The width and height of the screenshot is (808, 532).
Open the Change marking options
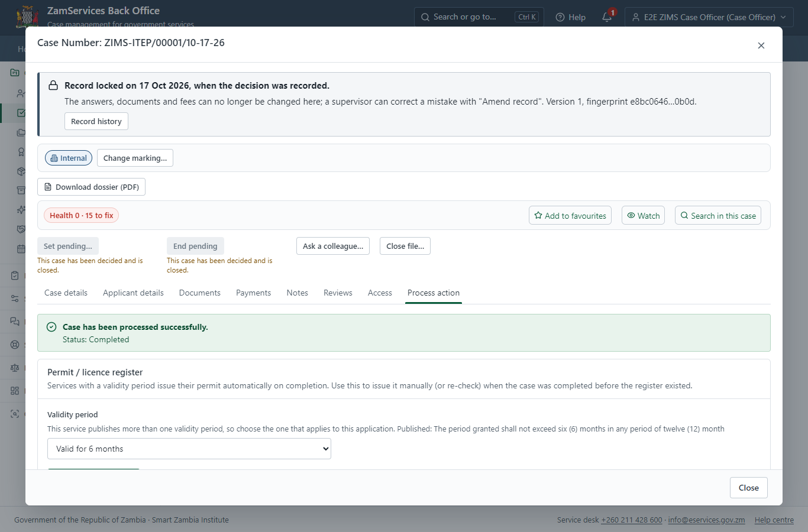[x=135, y=158]
